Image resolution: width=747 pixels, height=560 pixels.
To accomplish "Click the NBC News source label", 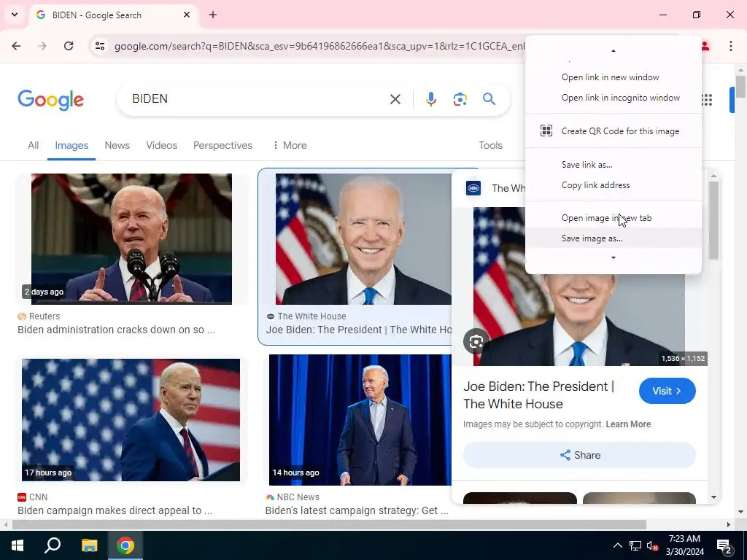I will coord(298,497).
